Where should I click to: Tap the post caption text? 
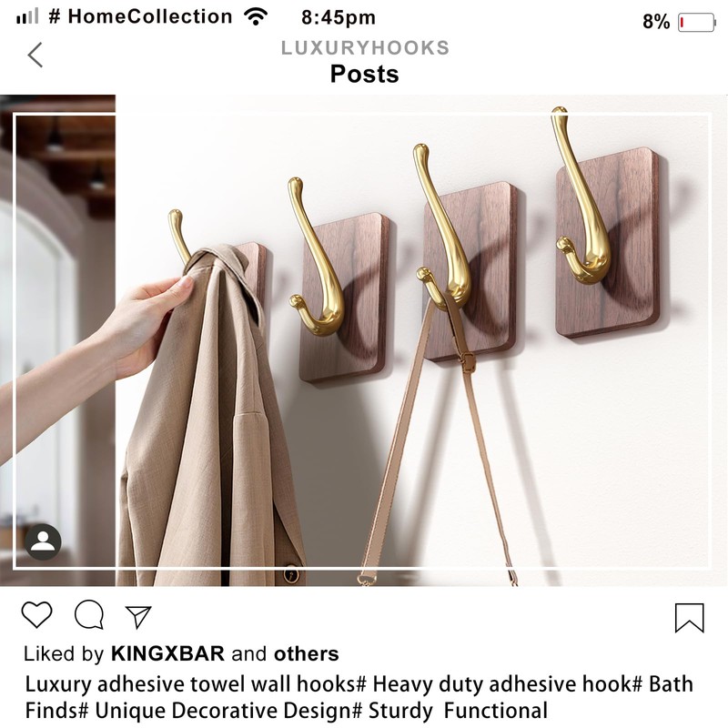[359, 697]
